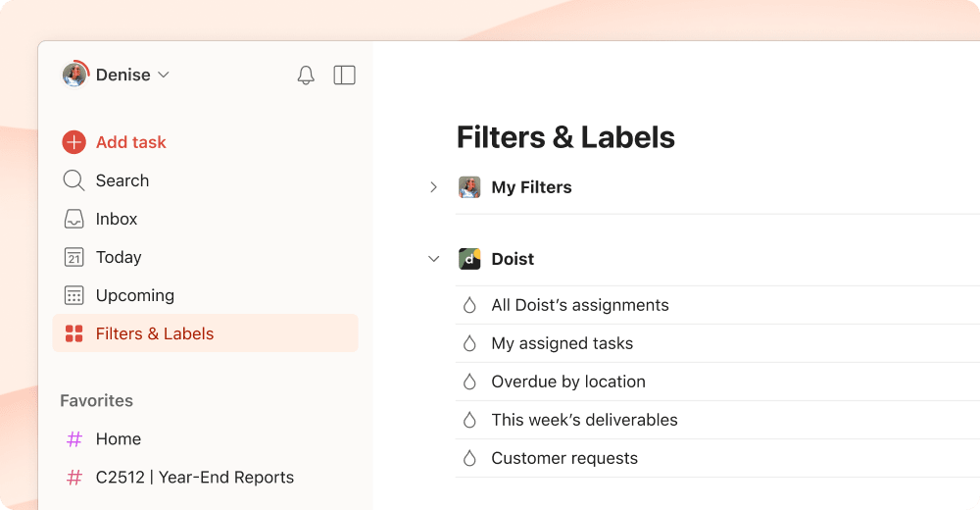Click the Search magnifier icon
Image resolution: width=980 pixels, height=510 pixels.
click(x=74, y=180)
